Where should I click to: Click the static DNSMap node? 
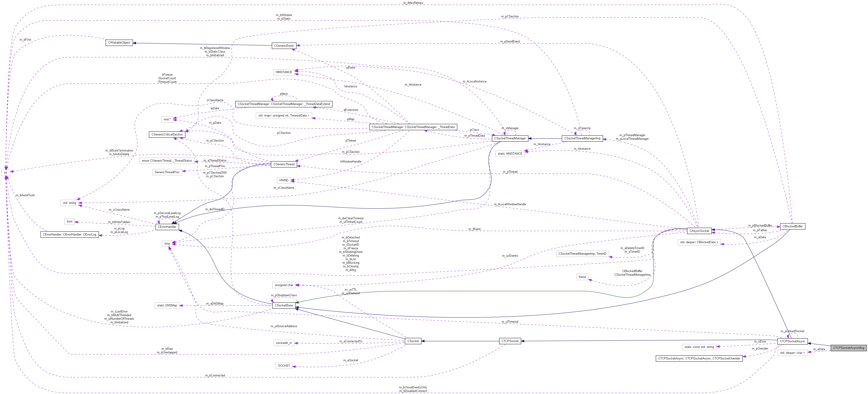(167, 306)
